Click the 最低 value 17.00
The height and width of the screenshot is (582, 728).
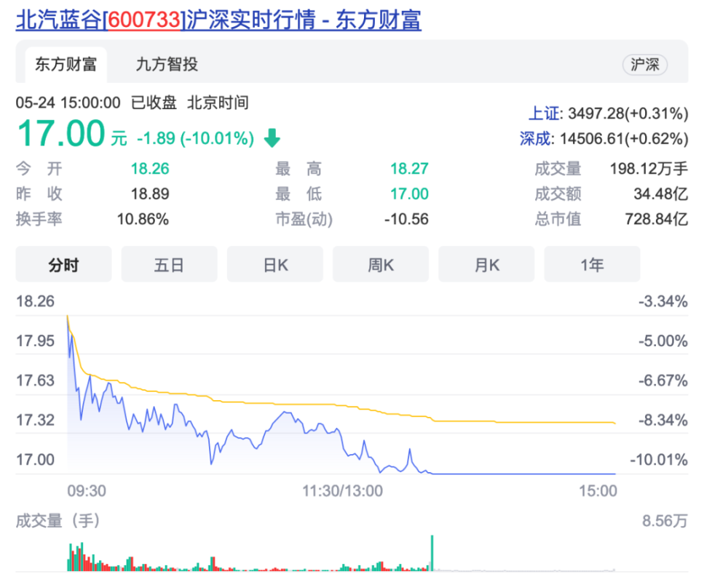point(409,194)
